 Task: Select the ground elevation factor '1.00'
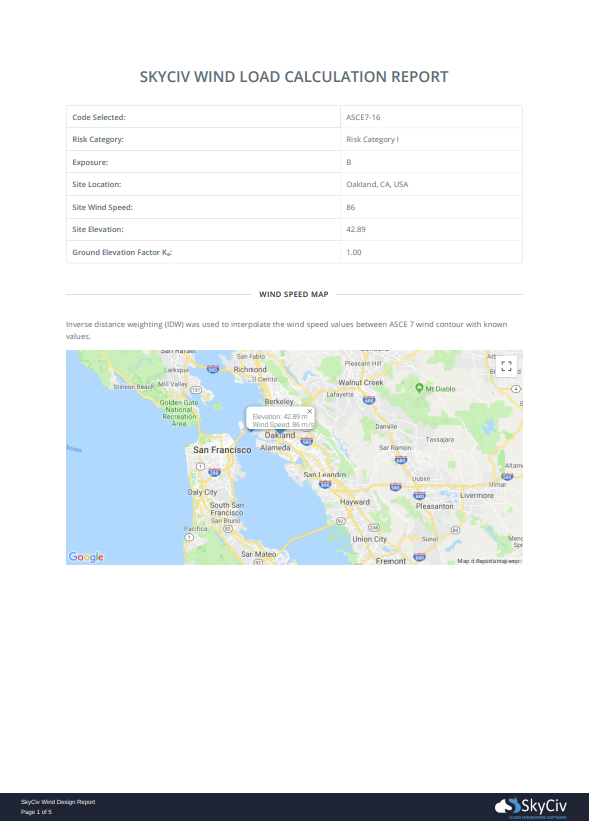coord(354,252)
